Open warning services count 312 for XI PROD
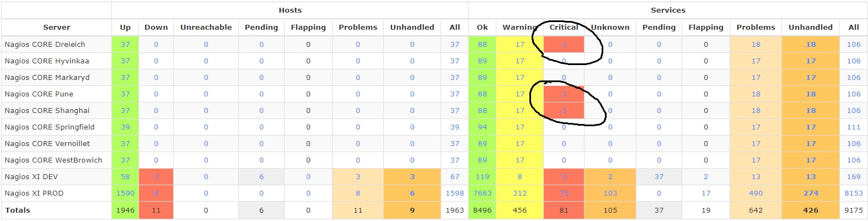 (x=519, y=193)
